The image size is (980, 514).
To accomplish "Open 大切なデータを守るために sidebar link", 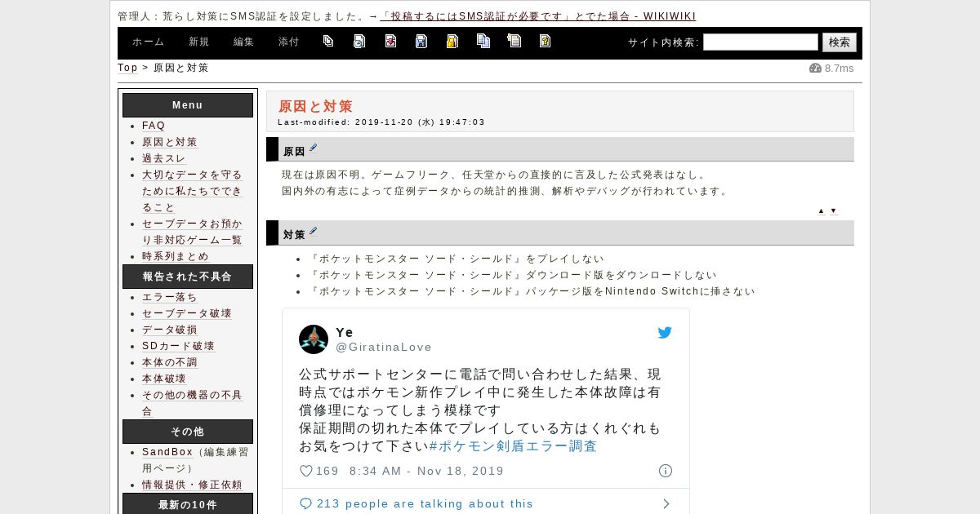I will [193, 191].
